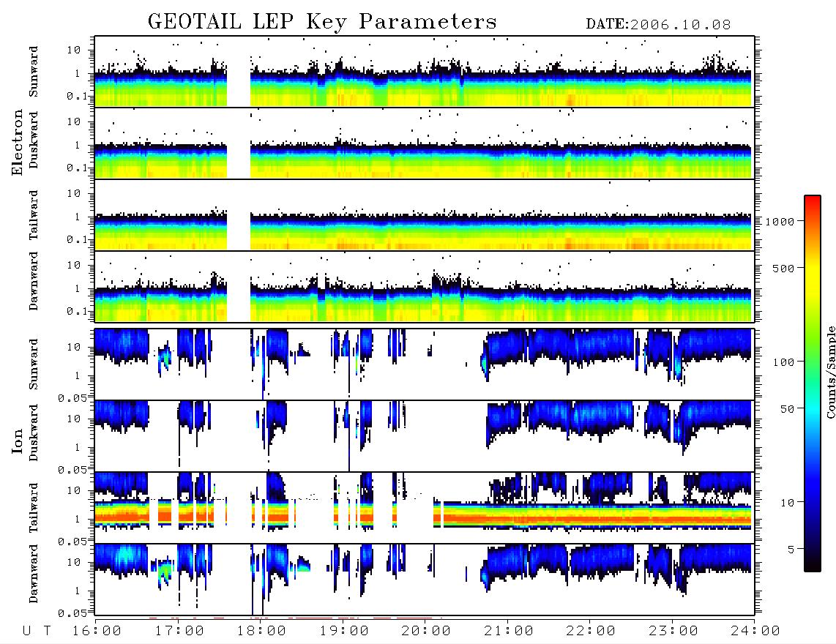Click the Electron Dawnward spectrogram panel
The height and width of the screenshot is (644, 836).
pos(425,287)
